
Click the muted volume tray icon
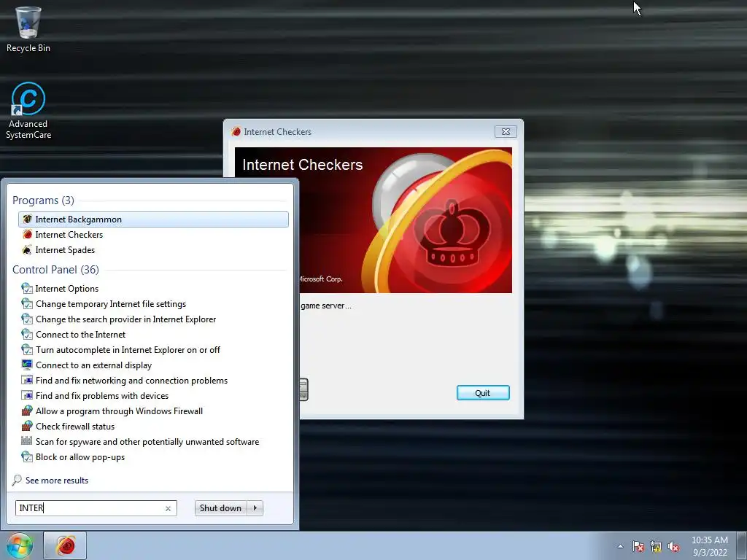pos(673,546)
